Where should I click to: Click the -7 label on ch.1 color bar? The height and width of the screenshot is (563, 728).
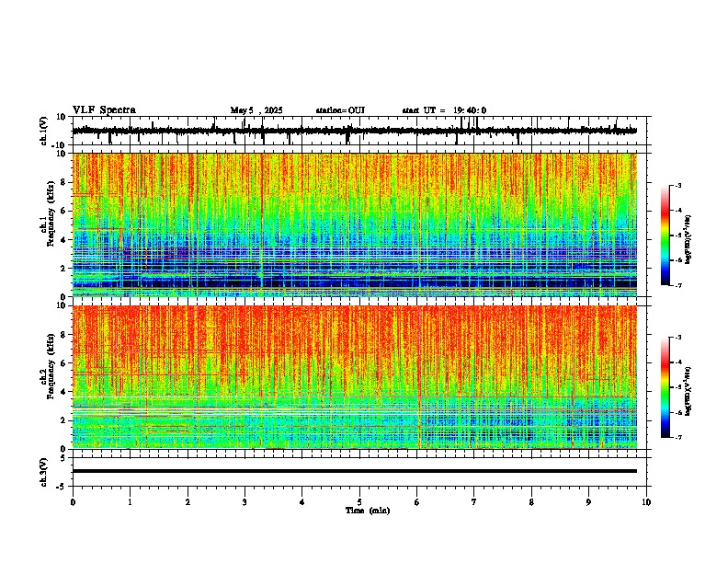678,285
